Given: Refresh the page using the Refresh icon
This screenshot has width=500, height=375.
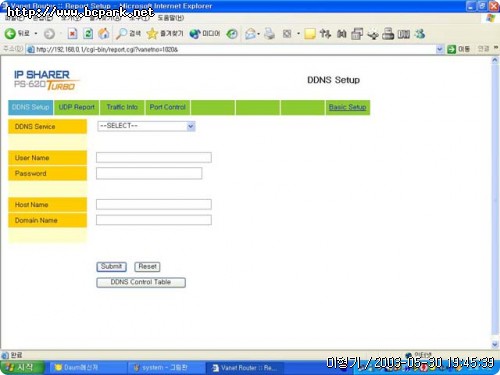Looking at the screenshot, I should pos(88,34).
